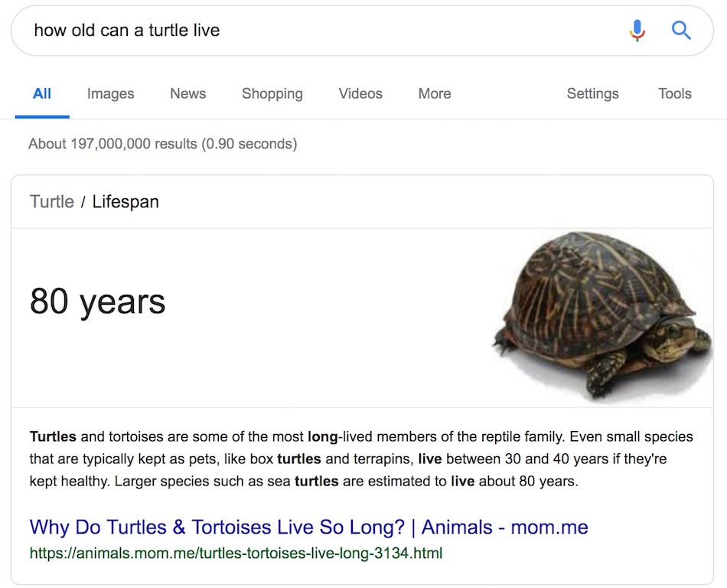Click the featured snippet description paragraph
The image size is (727, 588).
pyautogui.click(x=361, y=459)
